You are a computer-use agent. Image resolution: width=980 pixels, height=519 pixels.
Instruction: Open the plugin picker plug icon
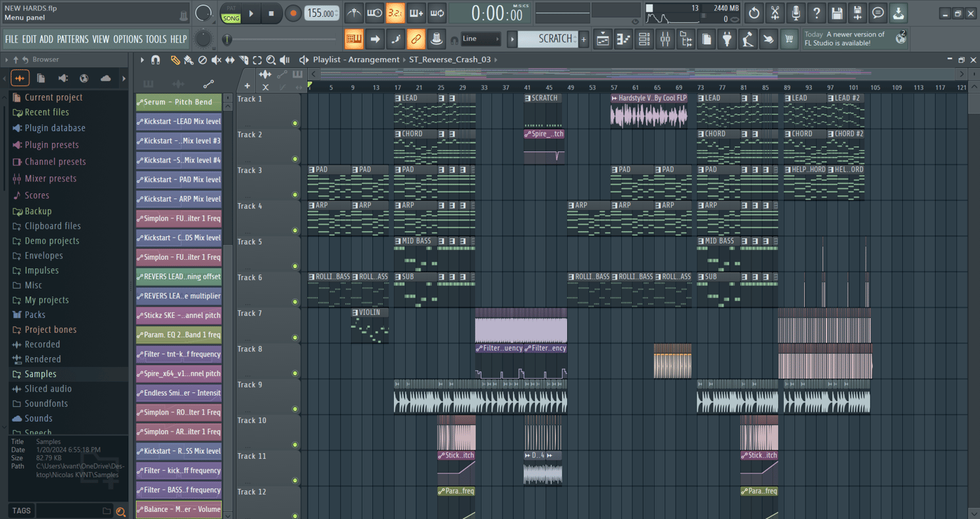click(727, 39)
